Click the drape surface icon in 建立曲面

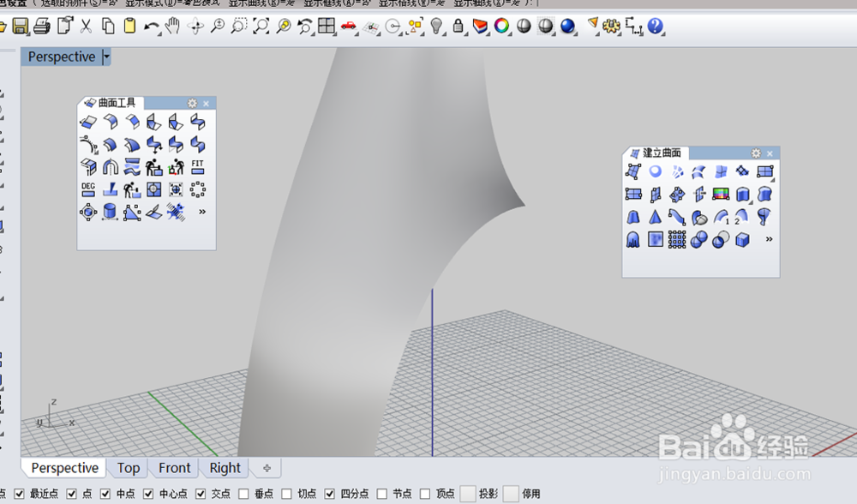pyautogui.click(x=633, y=239)
